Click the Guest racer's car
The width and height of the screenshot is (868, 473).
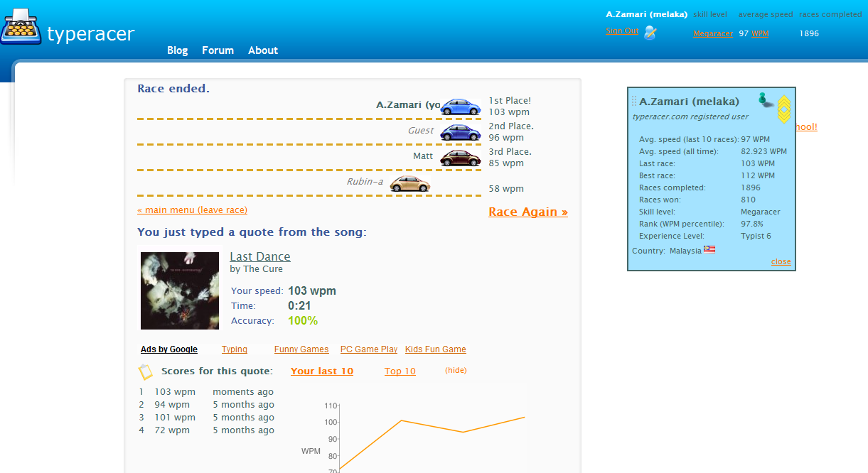point(459,131)
